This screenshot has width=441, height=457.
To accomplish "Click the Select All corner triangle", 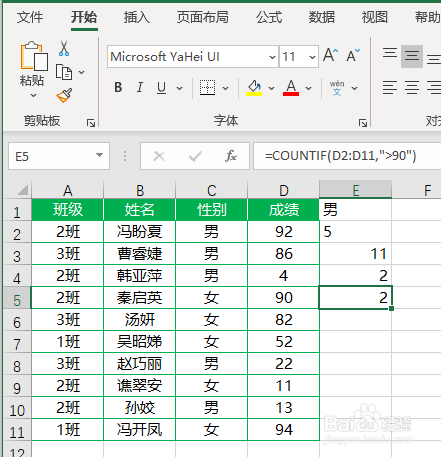I will tap(22, 191).
